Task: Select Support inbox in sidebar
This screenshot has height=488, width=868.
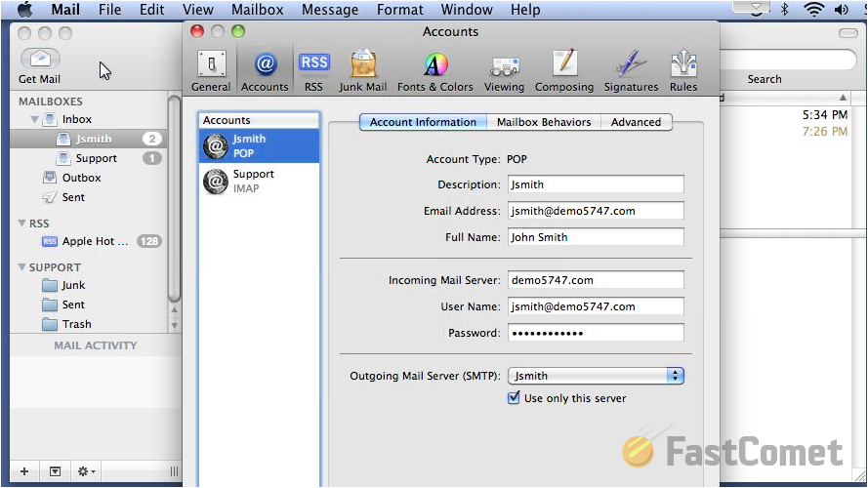Action: [x=89, y=158]
